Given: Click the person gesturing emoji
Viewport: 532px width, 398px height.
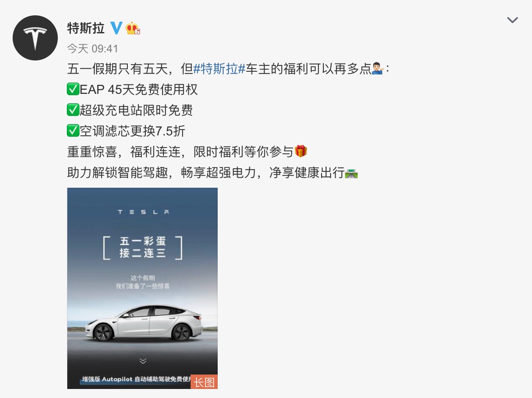Looking at the screenshot, I should [x=378, y=69].
